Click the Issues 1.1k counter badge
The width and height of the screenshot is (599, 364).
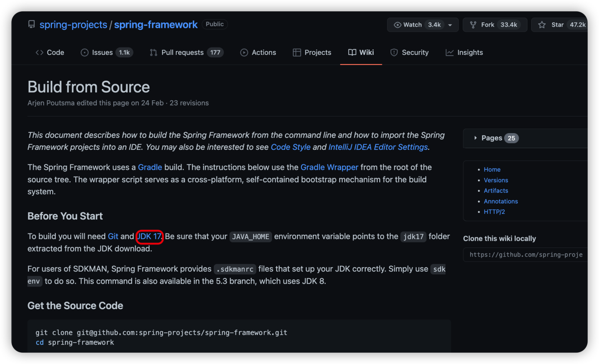coord(124,52)
